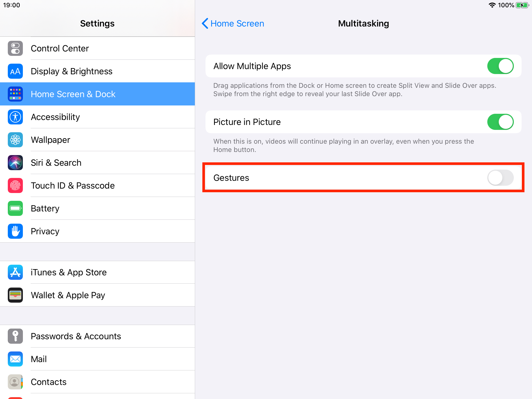Viewport: 532px width, 399px height.
Task: Select Home Screen & Dock in sidebar
Action: coord(97,94)
